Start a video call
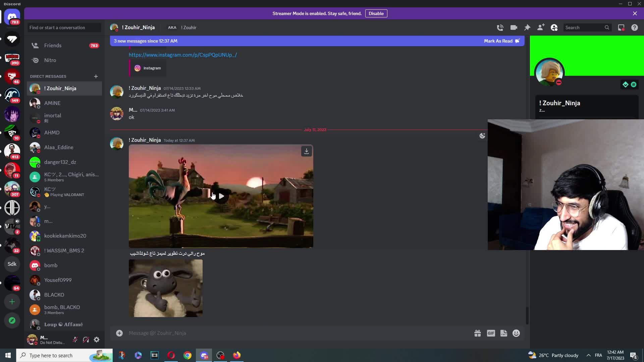Viewport: 644px width, 362px height. point(514,27)
